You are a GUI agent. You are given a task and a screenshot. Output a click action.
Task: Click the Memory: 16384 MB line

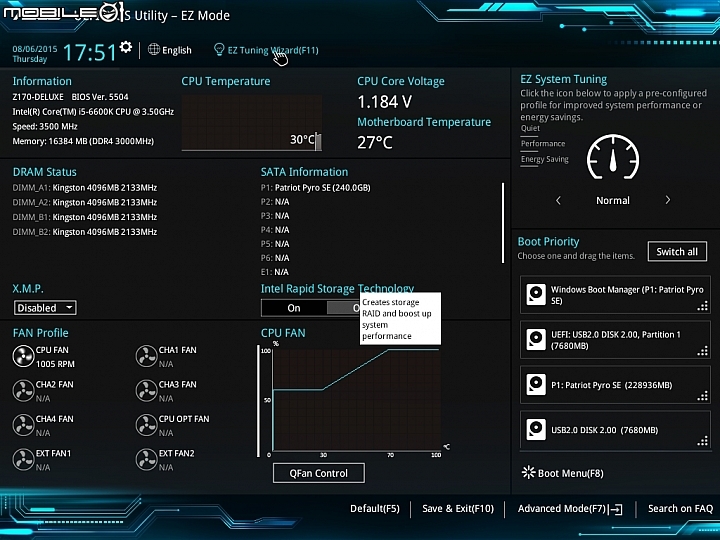pos(83,141)
